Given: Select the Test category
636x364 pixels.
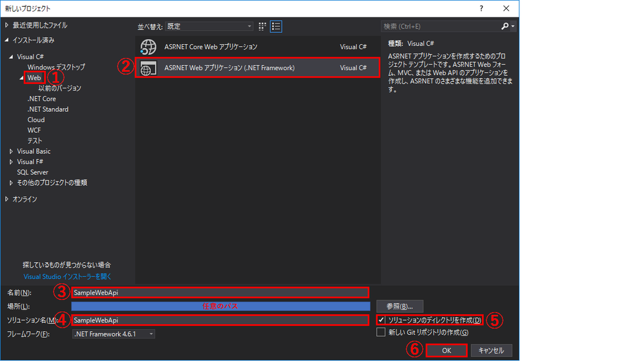Looking at the screenshot, I should pyautogui.click(x=35, y=141).
